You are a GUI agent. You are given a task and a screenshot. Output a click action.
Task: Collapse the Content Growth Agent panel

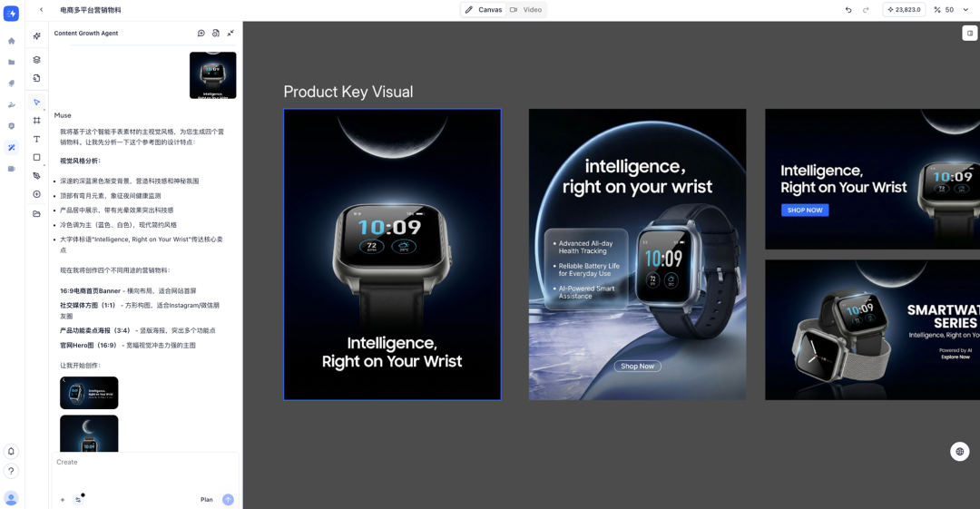tap(230, 34)
